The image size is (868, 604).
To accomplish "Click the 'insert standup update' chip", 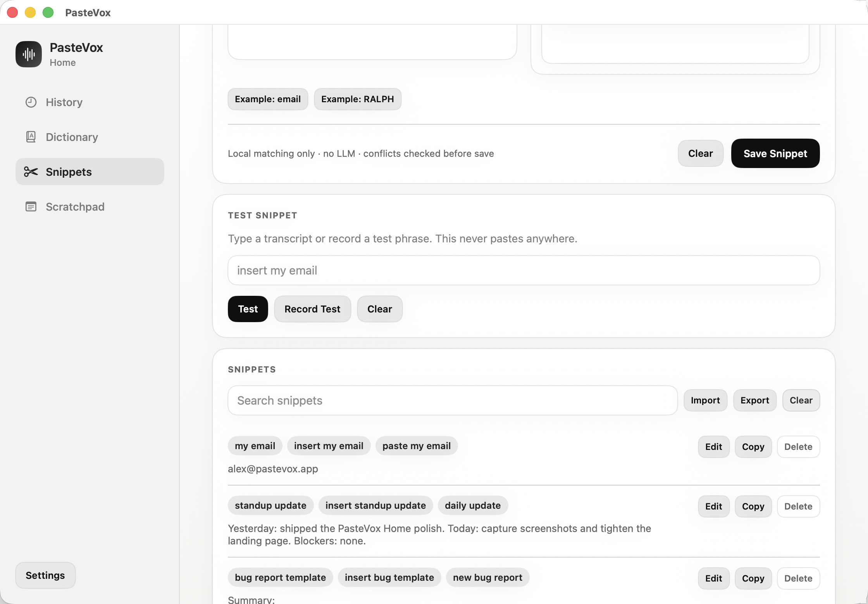I will [375, 505].
